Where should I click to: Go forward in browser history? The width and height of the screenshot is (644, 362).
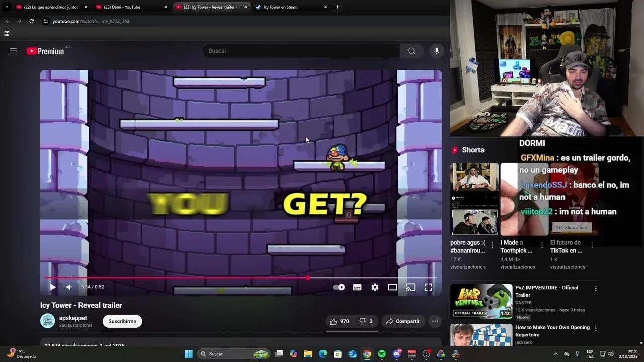[x=19, y=21]
